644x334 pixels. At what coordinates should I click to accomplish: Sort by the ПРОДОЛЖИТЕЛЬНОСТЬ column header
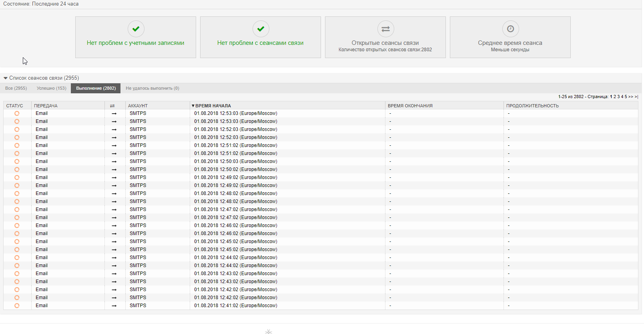click(532, 106)
